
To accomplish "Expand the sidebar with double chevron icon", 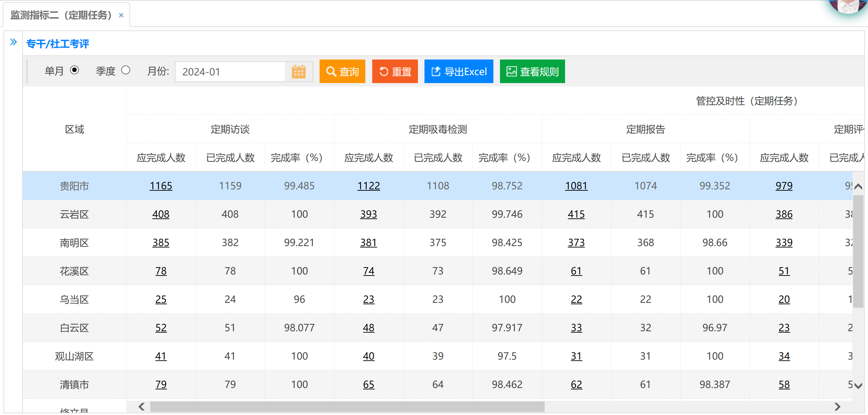I will 13,42.
